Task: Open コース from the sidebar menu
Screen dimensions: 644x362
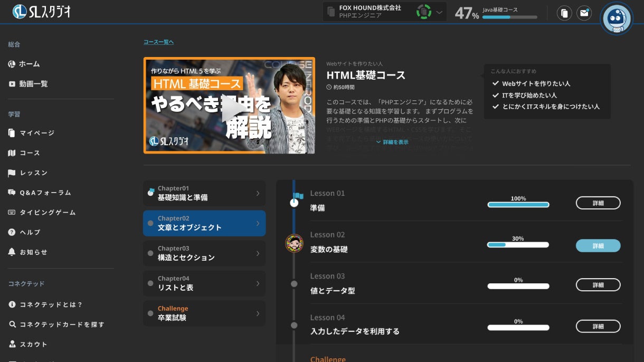Action: click(x=29, y=153)
